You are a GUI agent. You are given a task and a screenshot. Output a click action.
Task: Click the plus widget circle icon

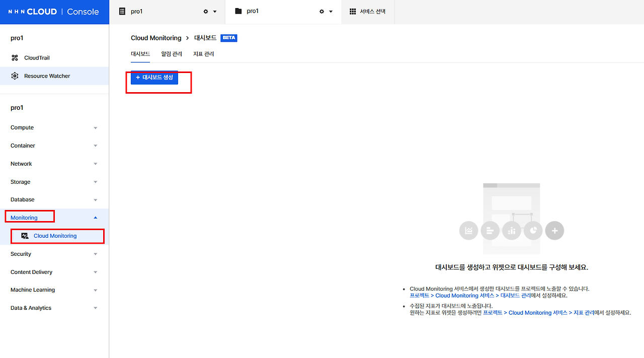554,231
